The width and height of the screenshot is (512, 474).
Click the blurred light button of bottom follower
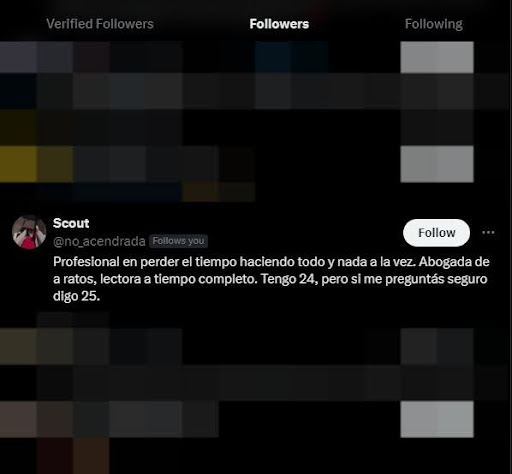(x=437, y=419)
